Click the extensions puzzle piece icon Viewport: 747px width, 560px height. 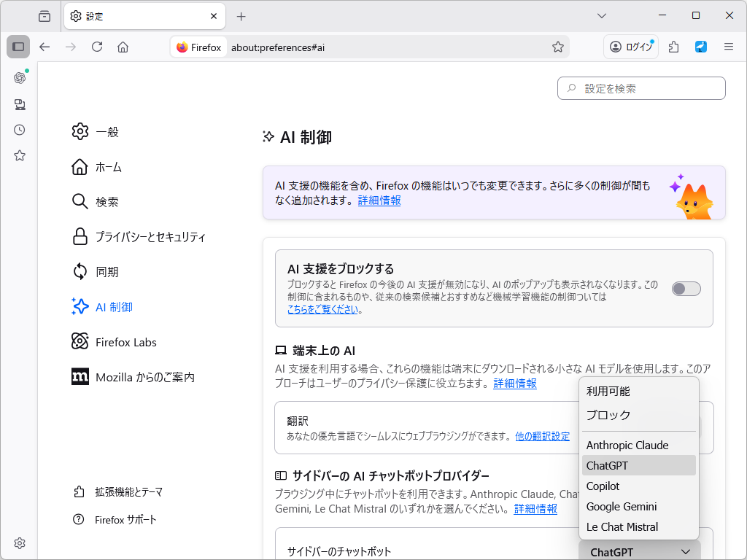[x=673, y=47]
